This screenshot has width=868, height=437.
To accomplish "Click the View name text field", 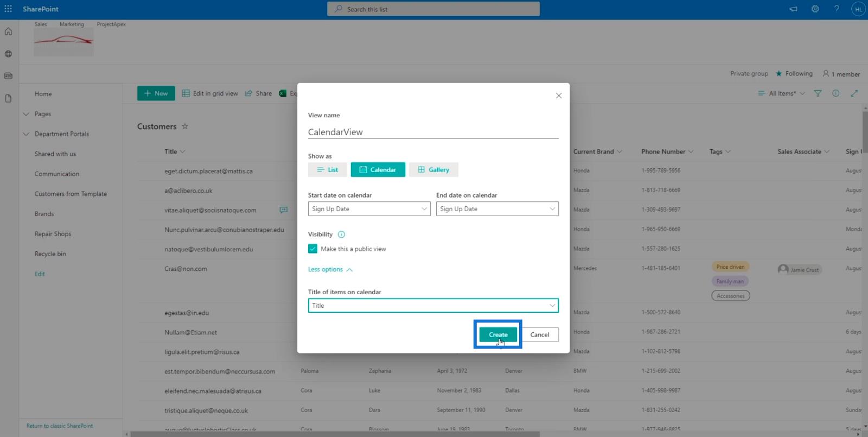I will [433, 132].
